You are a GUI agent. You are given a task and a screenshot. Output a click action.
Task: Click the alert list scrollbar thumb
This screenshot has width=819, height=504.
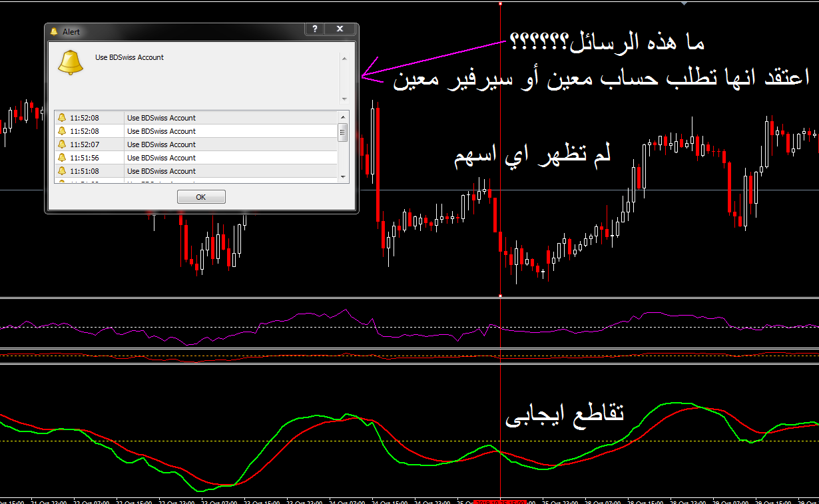[343, 132]
